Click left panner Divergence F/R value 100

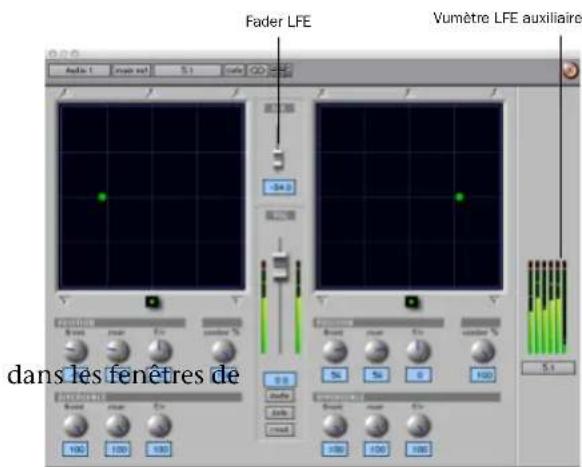coord(159,449)
